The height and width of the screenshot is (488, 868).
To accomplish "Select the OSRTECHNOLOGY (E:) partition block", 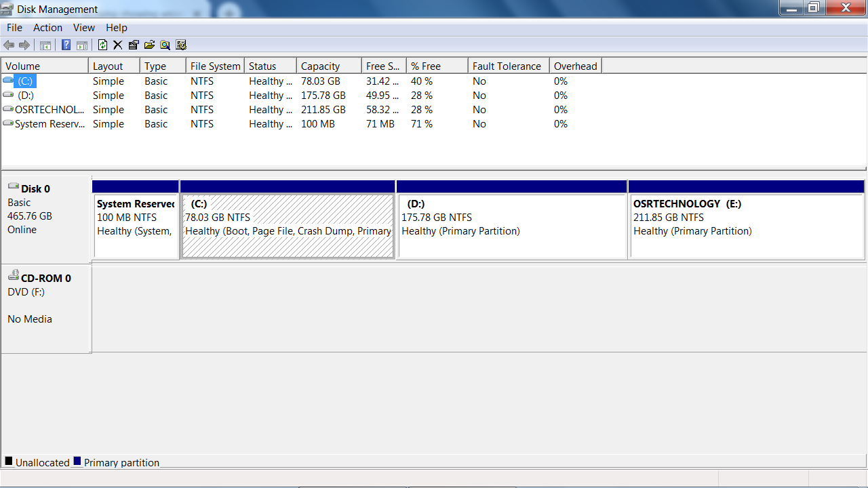I will point(746,225).
